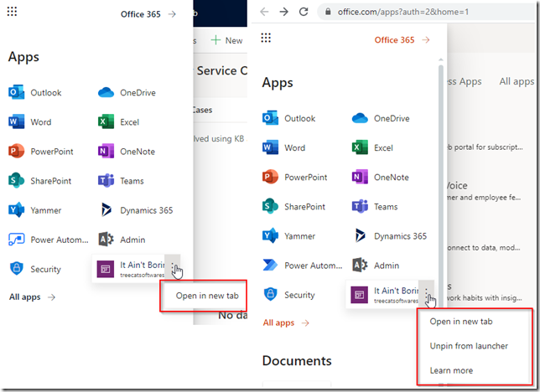Screen dimensions: 540x392
Task: Open OneNote in the left app launcher
Action: point(127,152)
